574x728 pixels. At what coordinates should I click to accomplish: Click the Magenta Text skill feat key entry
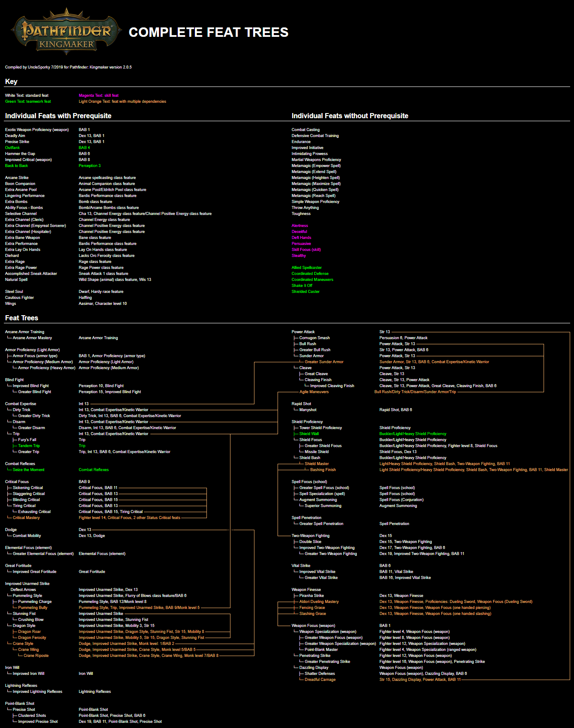[99, 95]
